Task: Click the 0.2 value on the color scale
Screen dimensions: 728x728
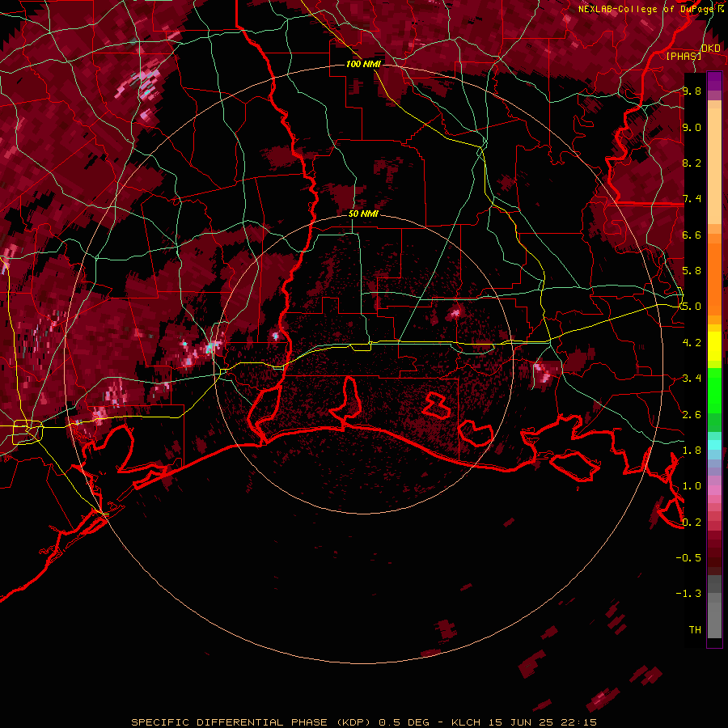Action: click(x=692, y=523)
